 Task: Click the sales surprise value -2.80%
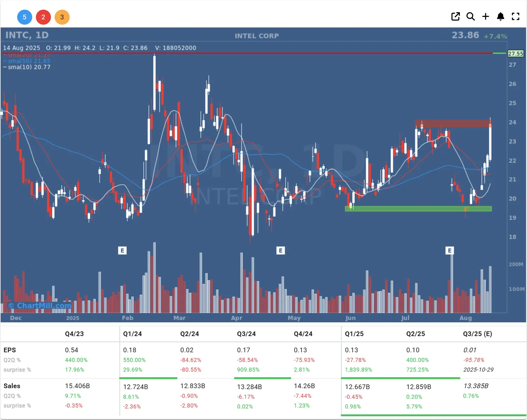pos(189,405)
